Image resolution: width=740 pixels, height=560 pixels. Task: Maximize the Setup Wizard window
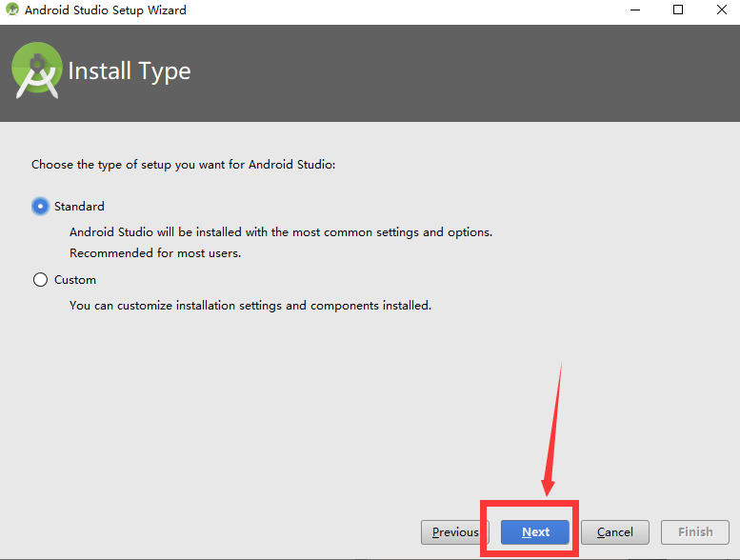[678, 10]
